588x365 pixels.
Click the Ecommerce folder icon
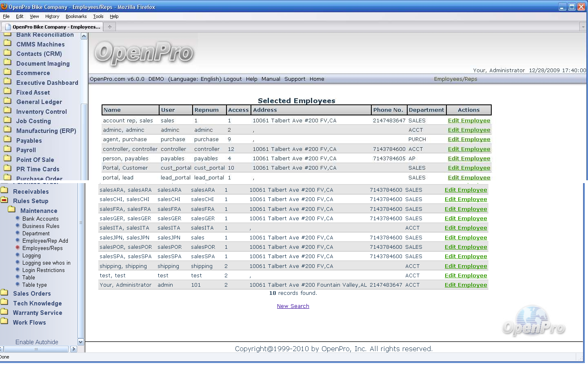(7, 72)
